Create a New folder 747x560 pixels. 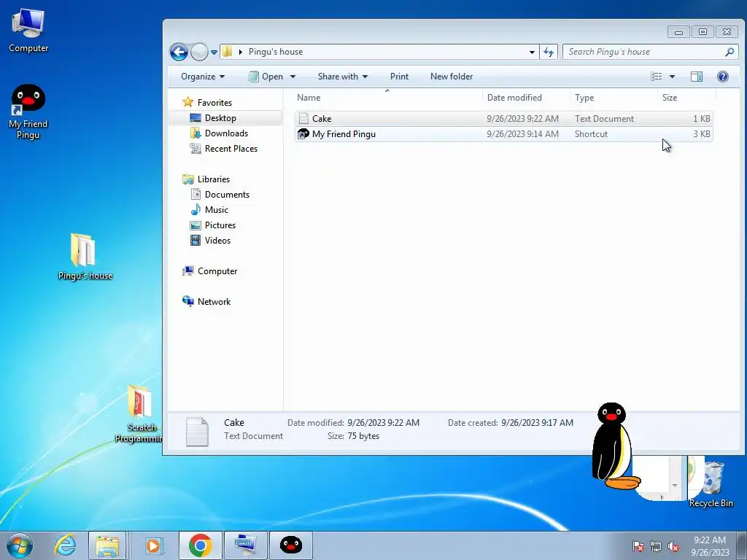pyautogui.click(x=451, y=77)
